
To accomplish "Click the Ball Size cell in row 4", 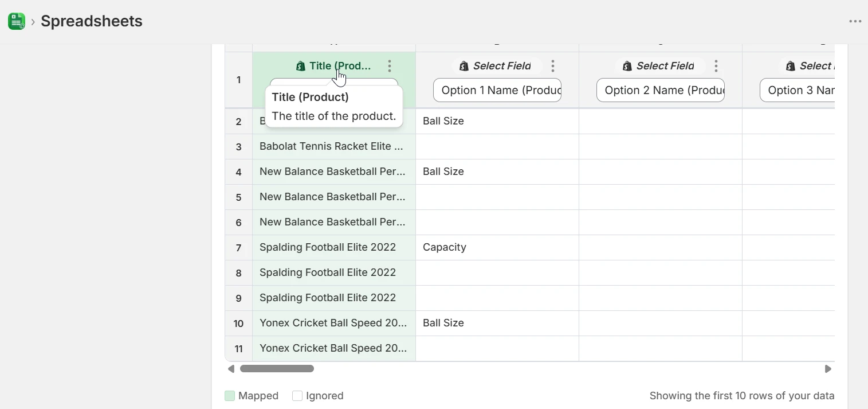I will click(497, 172).
